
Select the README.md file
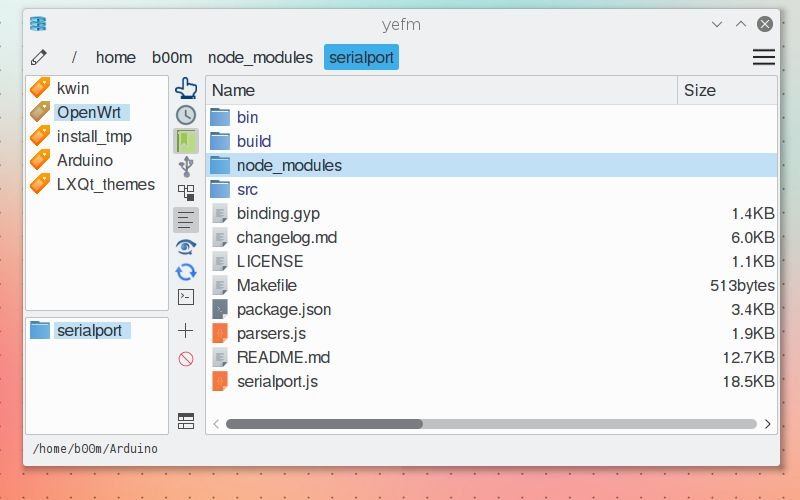tap(283, 357)
